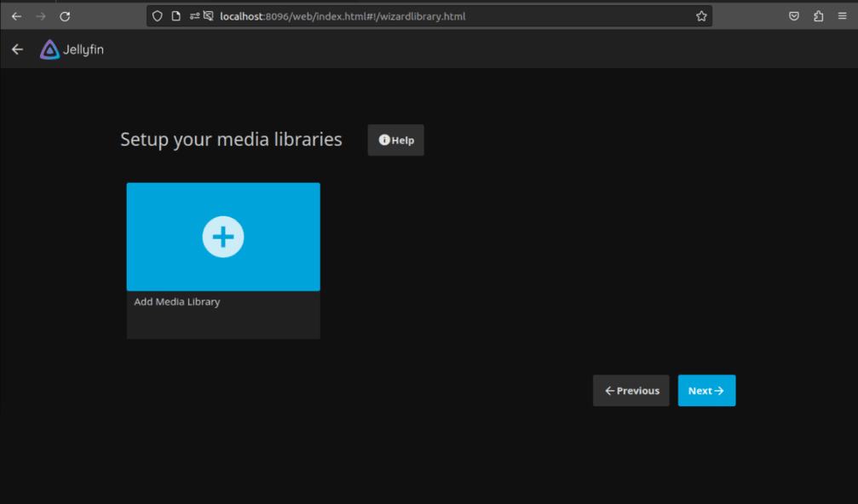Open the Firefox hamburger menu
Image resolution: width=858 pixels, height=504 pixels.
click(842, 16)
